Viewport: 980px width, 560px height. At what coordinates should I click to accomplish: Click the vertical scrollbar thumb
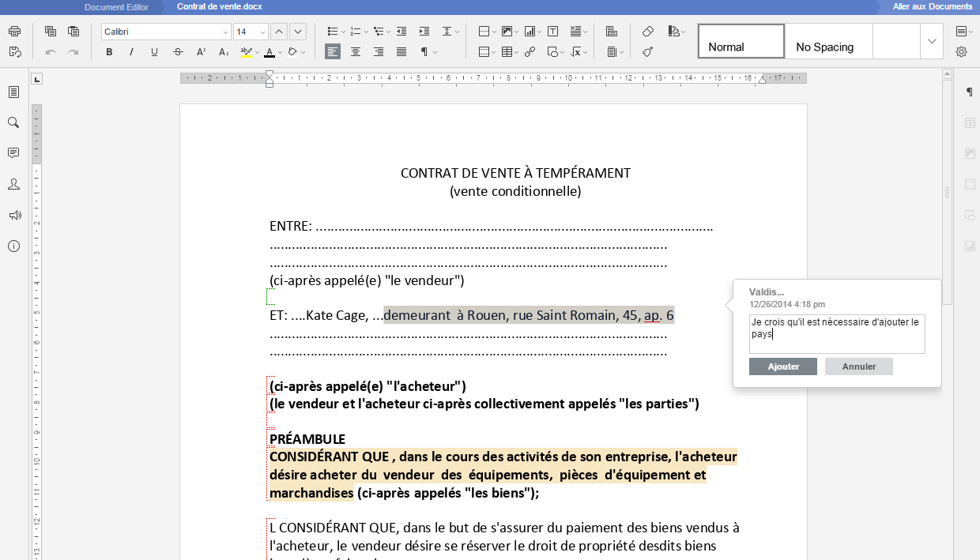(948, 192)
